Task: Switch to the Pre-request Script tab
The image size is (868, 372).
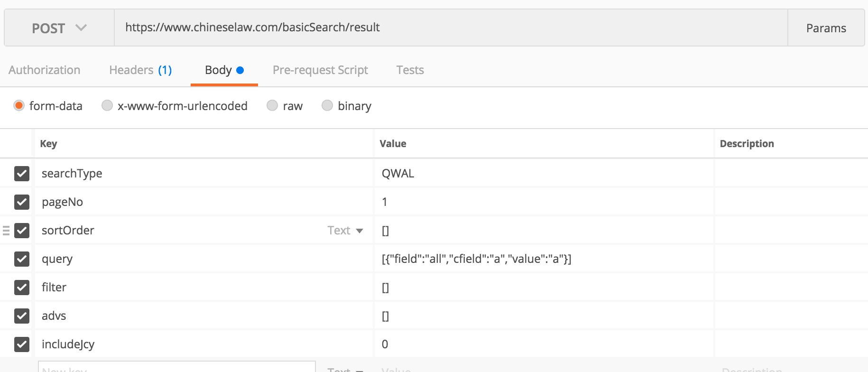Action: click(x=320, y=70)
